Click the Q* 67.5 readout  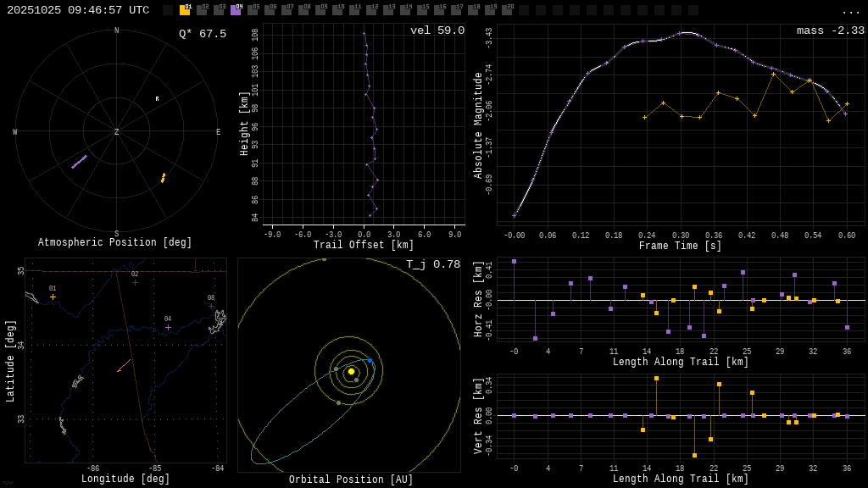point(202,34)
